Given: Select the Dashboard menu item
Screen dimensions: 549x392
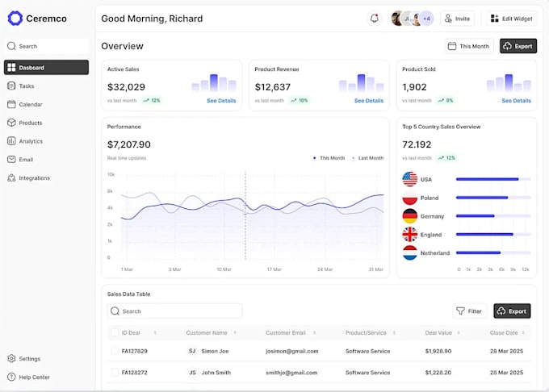Looking at the screenshot, I should 46,68.
